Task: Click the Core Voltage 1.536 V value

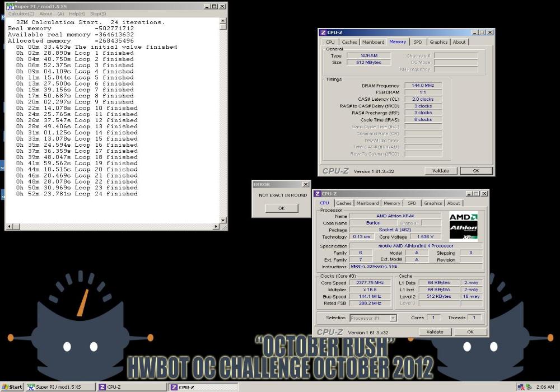Action: coord(425,237)
